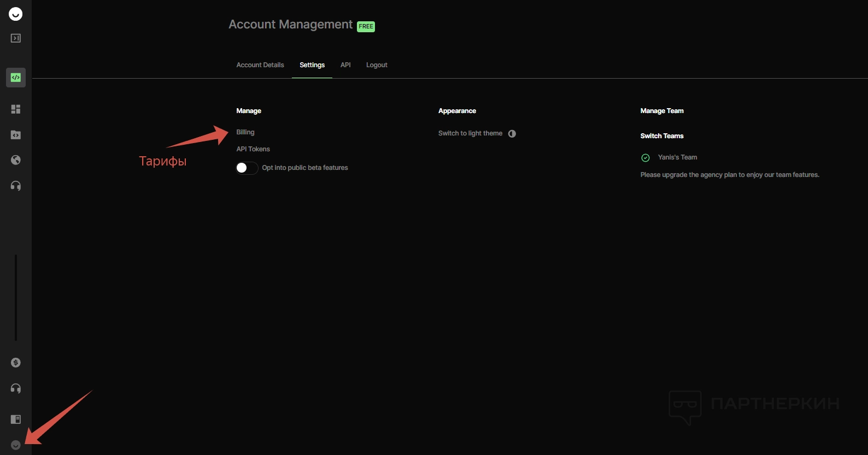Switch to the Account Details tab
This screenshot has width=868, height=455.
coord(260,65)
